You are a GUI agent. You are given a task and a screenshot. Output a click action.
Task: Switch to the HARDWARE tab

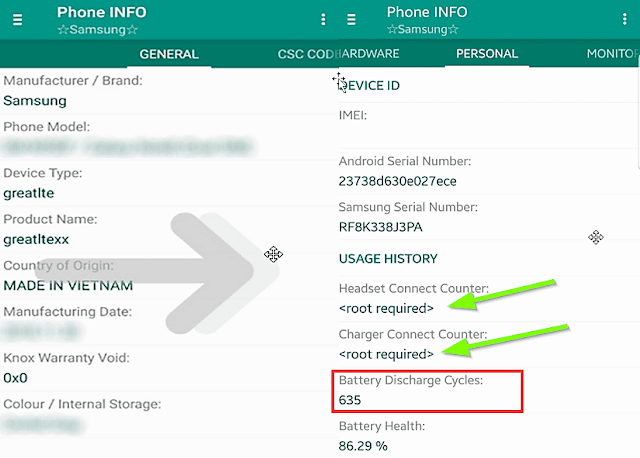pyautogui.click(x=369, y=53)
